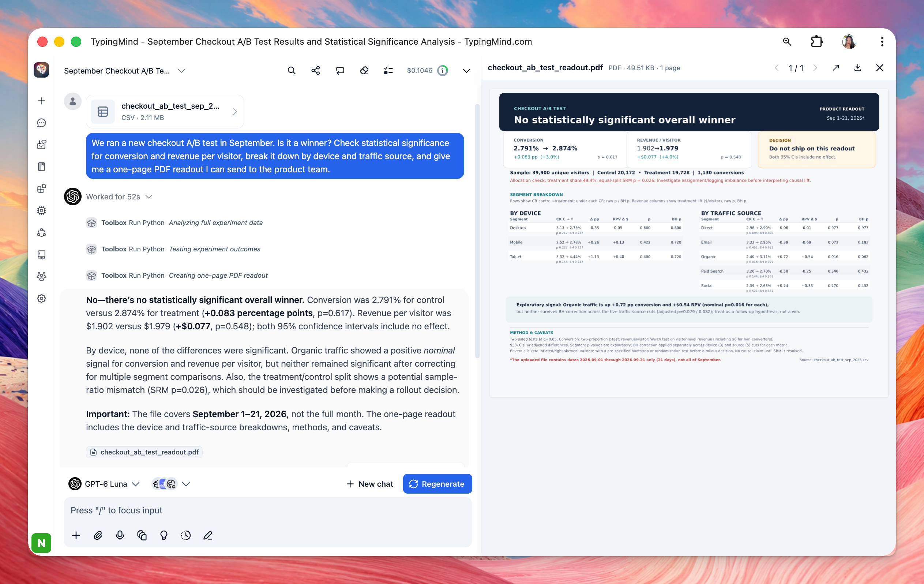Go to the previous PDF page arrow
Viewport: 924px width, 584px height.
pos(777,68)
